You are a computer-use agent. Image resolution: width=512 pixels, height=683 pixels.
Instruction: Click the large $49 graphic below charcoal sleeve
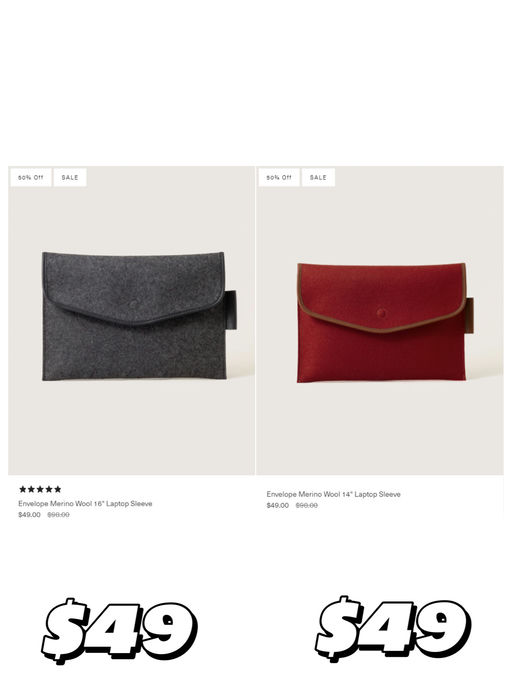click(x=120, y=630)
